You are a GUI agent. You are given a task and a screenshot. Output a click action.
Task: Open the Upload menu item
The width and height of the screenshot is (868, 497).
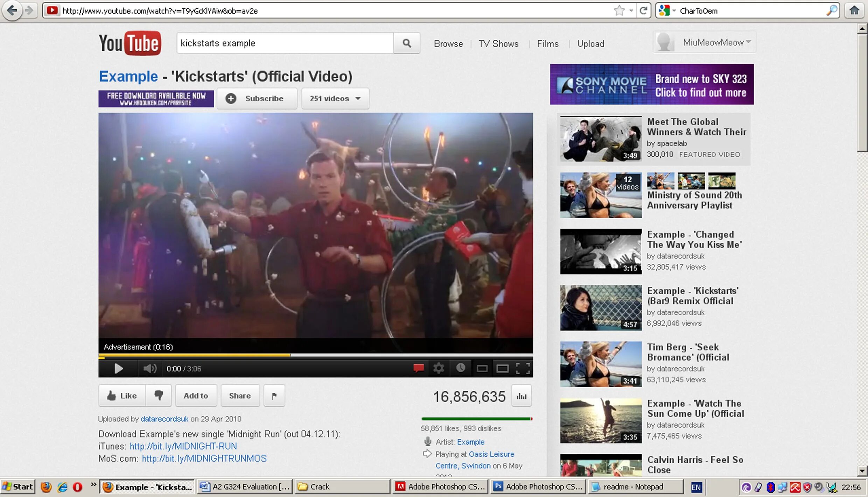(x=590, y=44)
